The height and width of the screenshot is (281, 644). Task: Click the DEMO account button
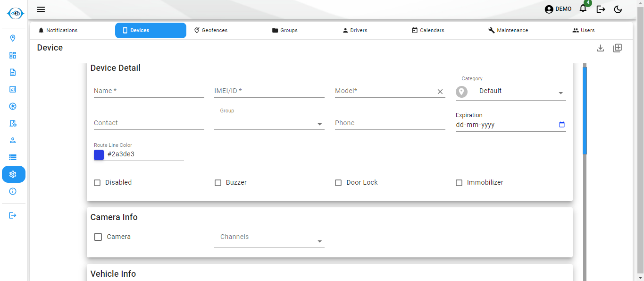click(558, 9)
